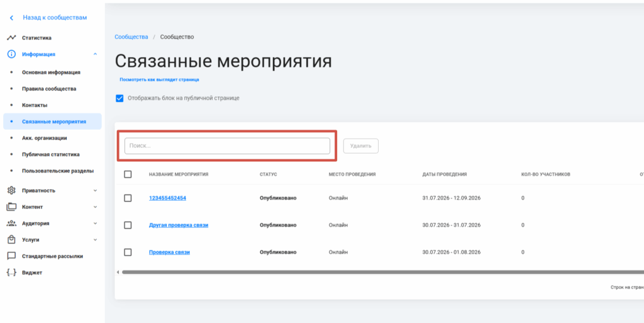This screenshot has height=323, width=644.
Task: Click the back arrow icon near Назад к сообществам
Action: tap(11, 18)
